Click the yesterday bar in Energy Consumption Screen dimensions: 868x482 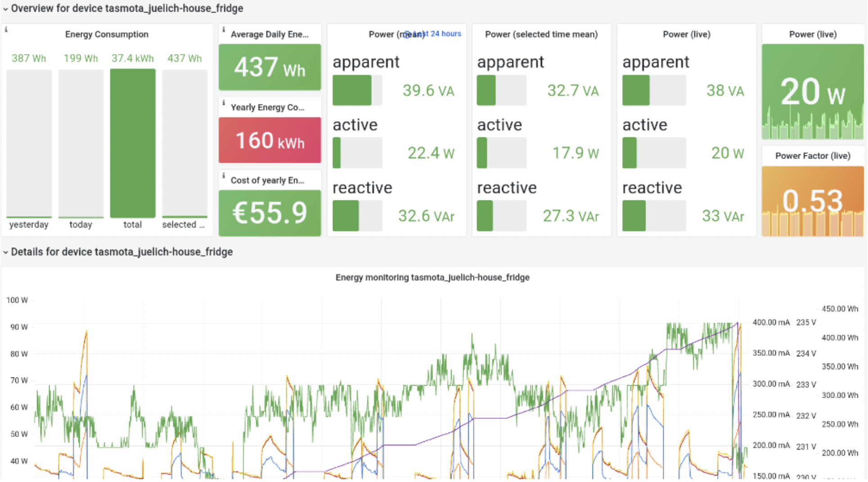[x=29, y=144]
